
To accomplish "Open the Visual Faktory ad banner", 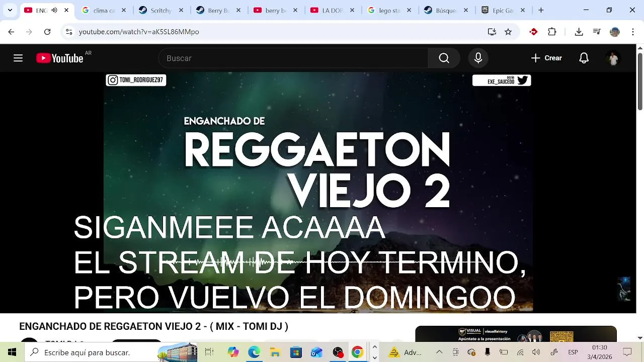I will [x=516, y=334].
